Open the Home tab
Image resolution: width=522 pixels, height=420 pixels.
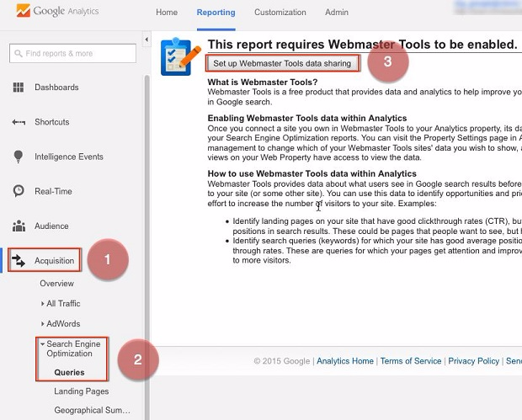(x=167, y=13)
